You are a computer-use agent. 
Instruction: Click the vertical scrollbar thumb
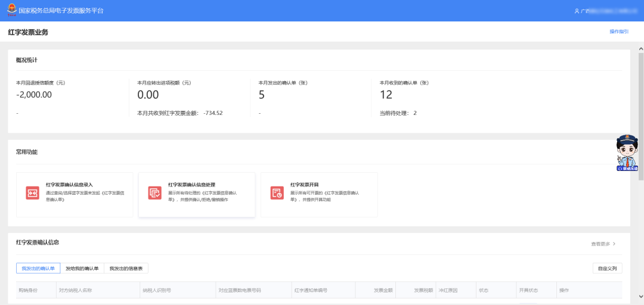640,117
